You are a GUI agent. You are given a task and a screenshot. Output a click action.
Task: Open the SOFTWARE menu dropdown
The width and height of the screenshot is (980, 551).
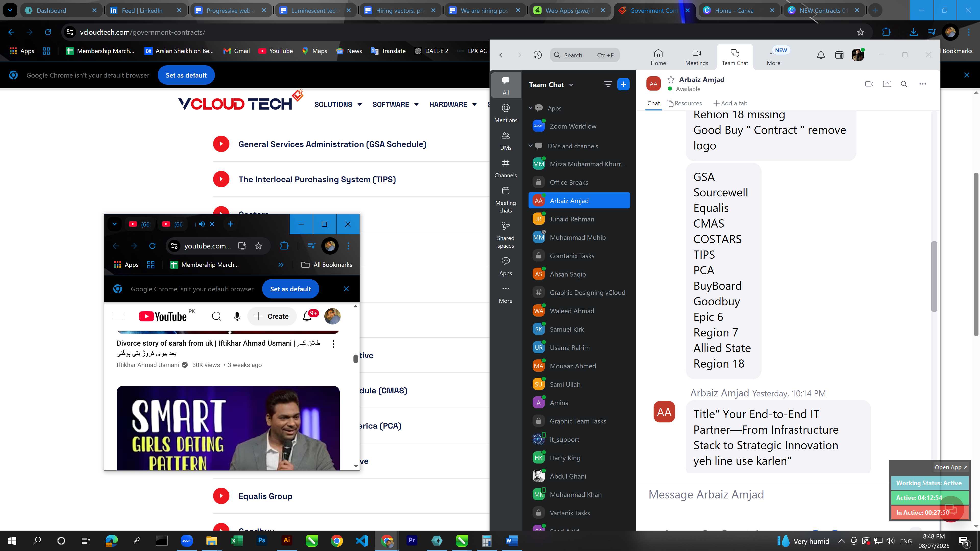click(395, 105)
